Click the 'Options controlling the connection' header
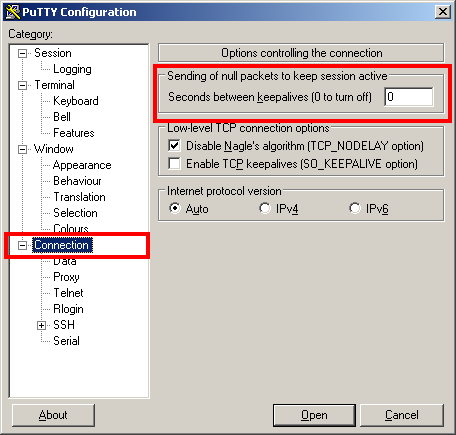Image resolution: width=456 pixels, height=435 pixels. click(301, 53)
